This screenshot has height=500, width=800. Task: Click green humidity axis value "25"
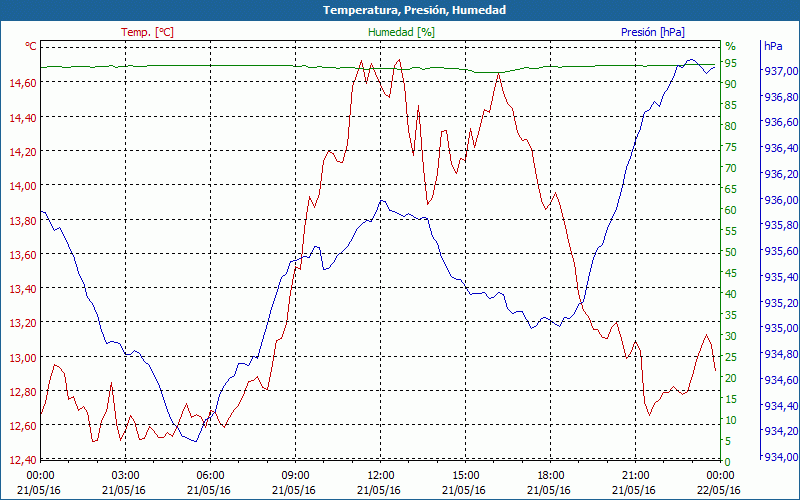[731, 357]
